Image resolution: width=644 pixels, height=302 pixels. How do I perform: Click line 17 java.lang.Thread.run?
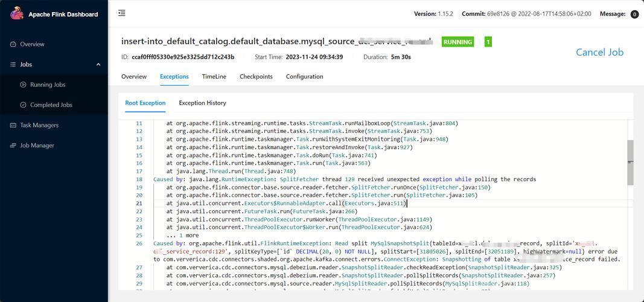point(231,172)
